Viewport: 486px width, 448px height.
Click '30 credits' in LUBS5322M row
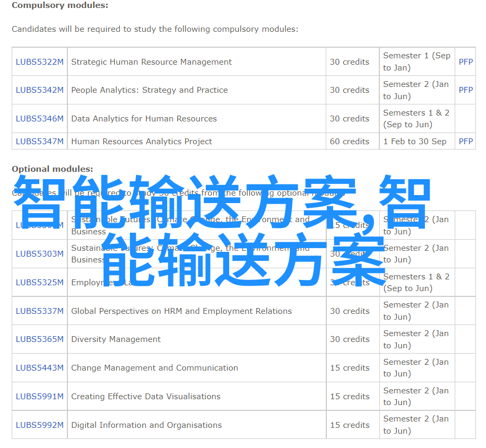[x=349, y=62]
